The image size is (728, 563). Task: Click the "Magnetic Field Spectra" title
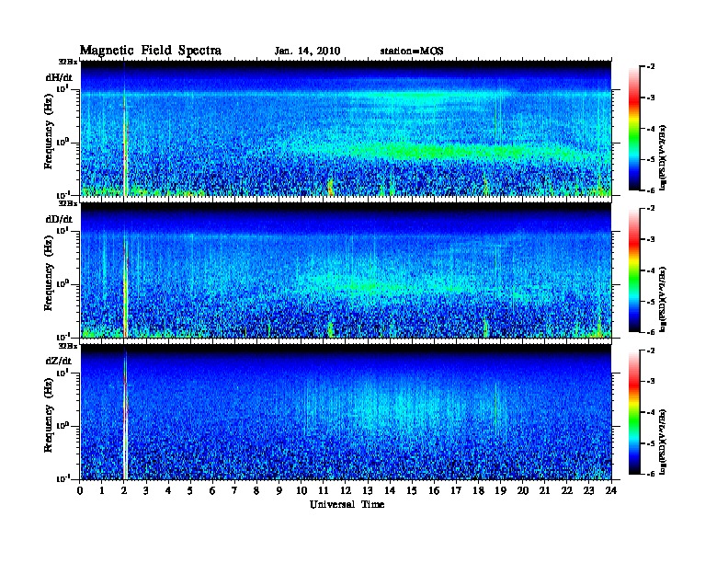click(x=151, y=51)
